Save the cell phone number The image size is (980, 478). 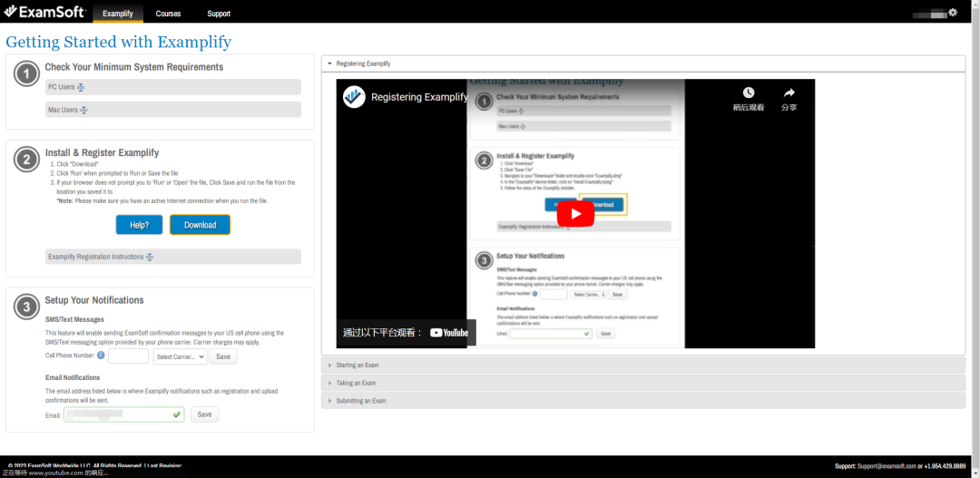click(x=223, y=356)
